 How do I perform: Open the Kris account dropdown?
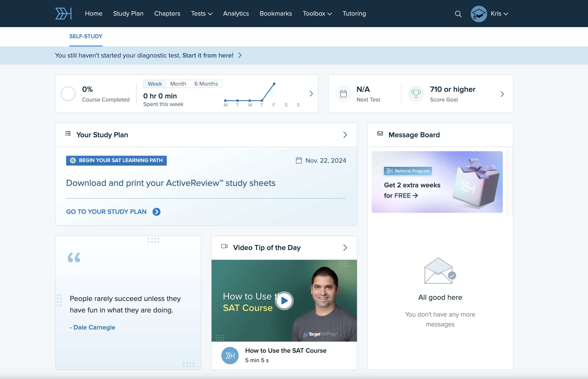click(x=499, y=14)
